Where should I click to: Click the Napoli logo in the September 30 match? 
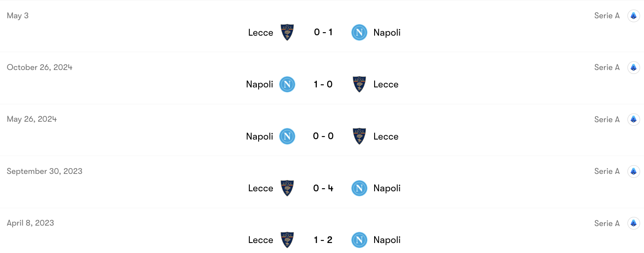click(x=359, y=188)
